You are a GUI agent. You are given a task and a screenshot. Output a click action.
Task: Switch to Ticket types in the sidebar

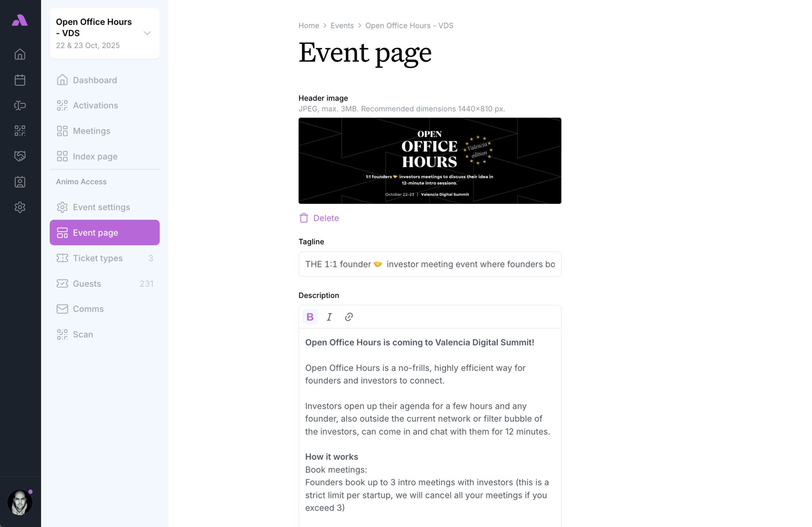click(x=97, y=258)
